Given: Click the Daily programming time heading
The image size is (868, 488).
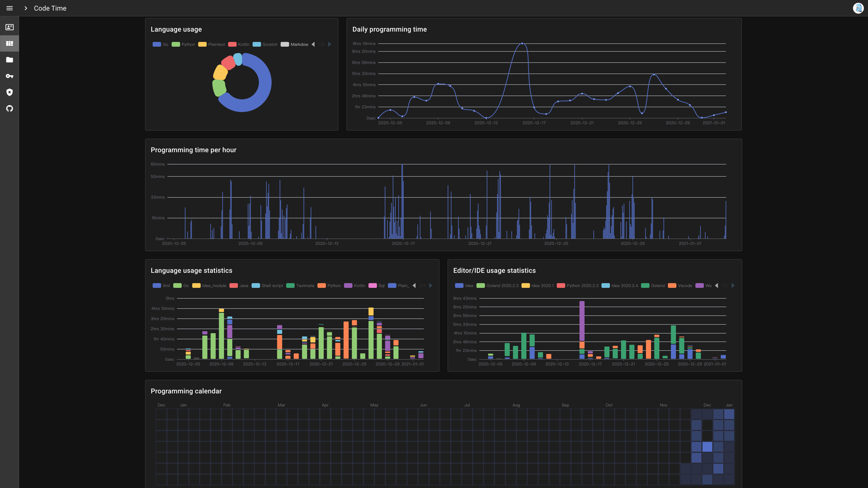Looking at the screenshot, I should click(390, 29).
